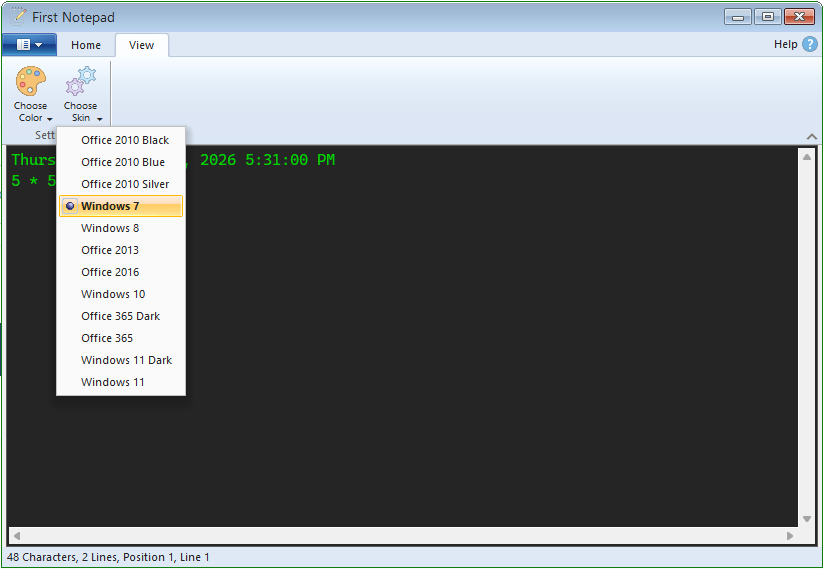
Task: Choose Office 2010 Black skin
Action: coord(121,140)
